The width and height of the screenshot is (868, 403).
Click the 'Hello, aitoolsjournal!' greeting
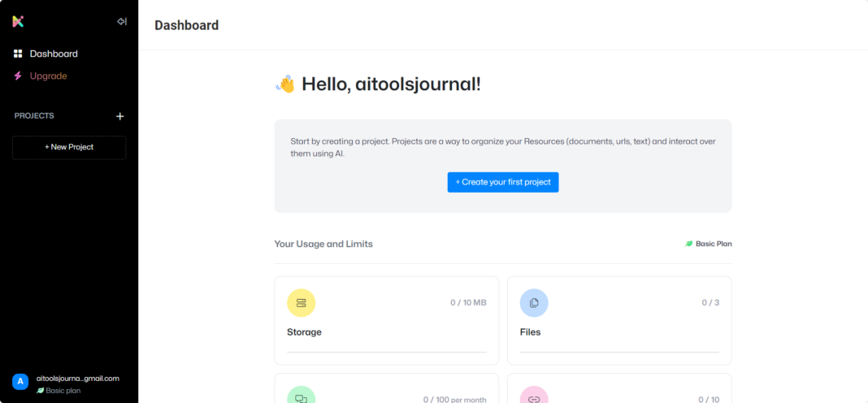(x=392, y=84)
